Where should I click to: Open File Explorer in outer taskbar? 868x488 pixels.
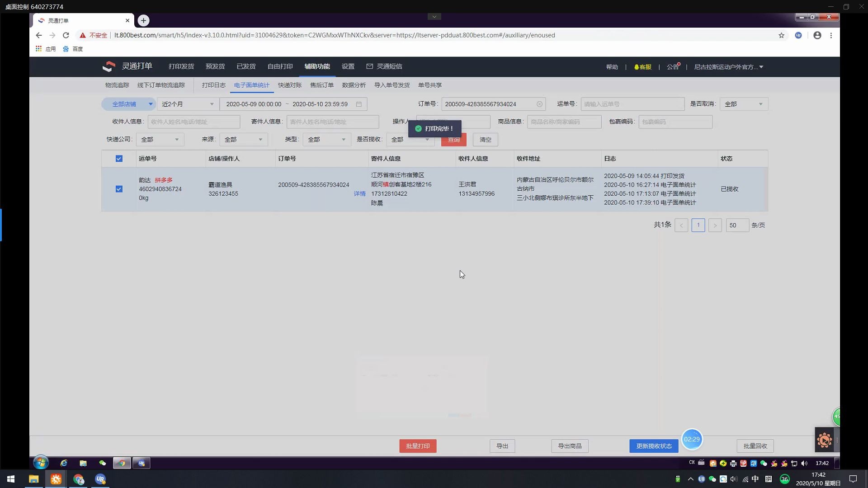click(x=34, y=479)
